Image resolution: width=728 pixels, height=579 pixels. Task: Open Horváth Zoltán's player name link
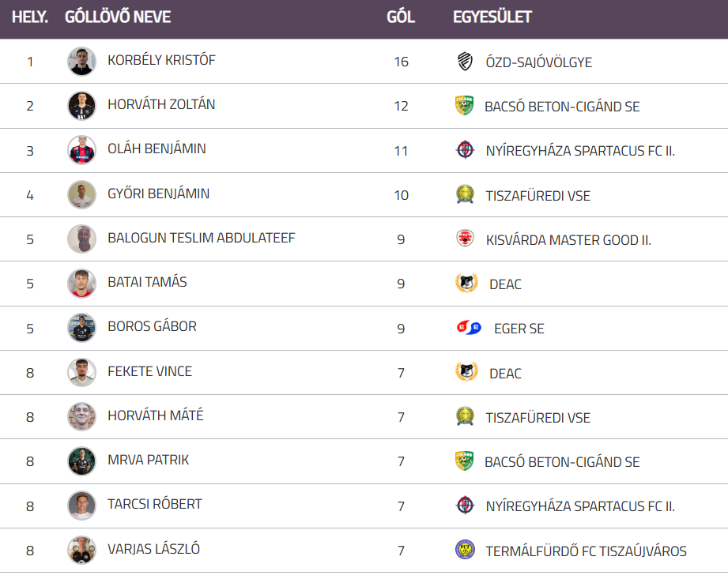[161, 104]
